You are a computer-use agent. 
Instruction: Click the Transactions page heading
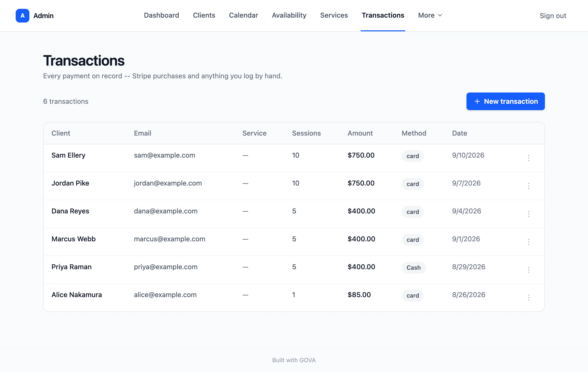coord(84,61)
